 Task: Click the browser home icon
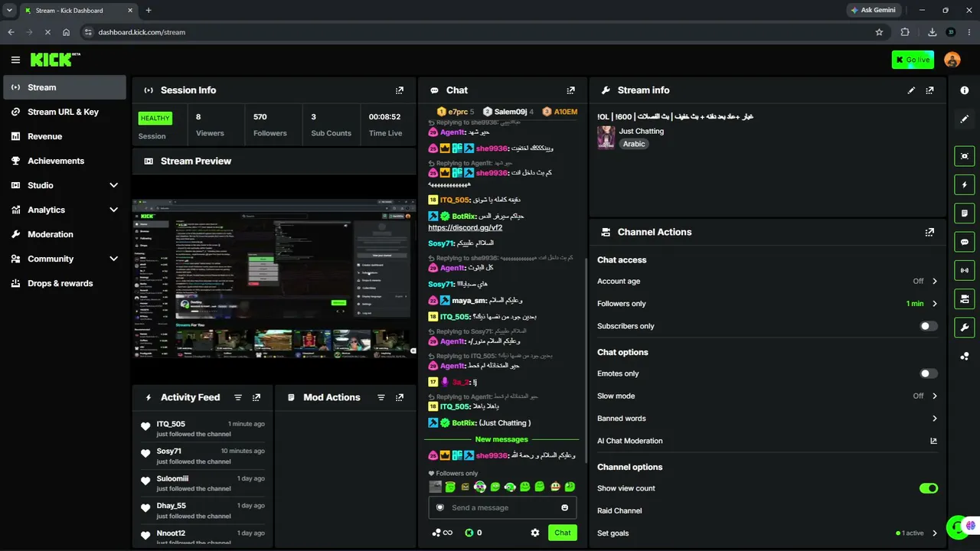pos(67,32)
